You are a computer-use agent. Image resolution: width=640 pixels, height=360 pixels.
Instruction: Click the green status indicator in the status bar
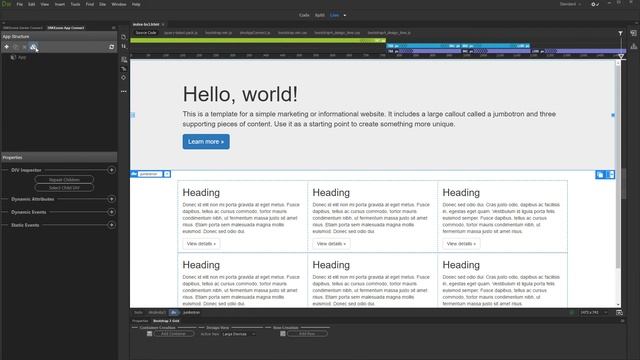pos(572,313)
